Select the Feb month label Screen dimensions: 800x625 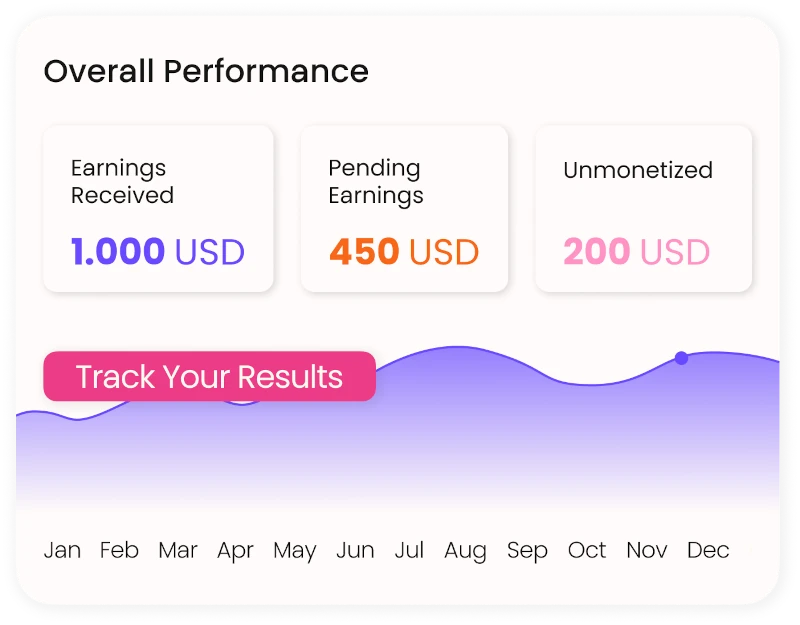[119, 550]
